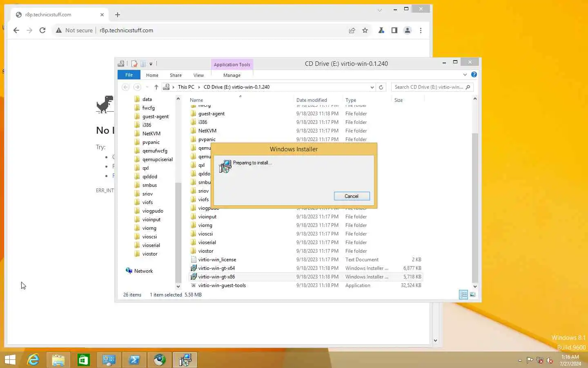
Task: Open the recent locations dropdown arrow
Action: click(147, 87)
